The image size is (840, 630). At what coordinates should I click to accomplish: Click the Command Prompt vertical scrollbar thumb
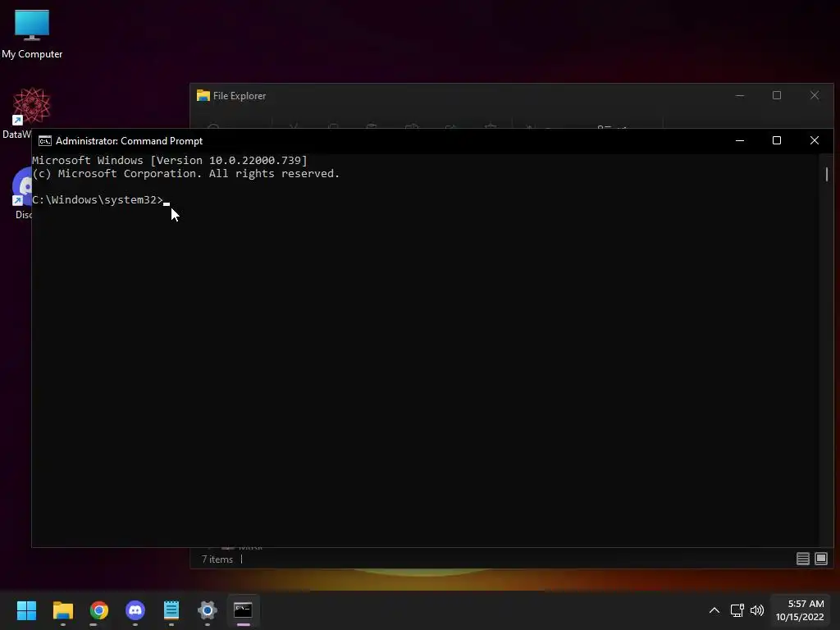click(x=827, y=174)
